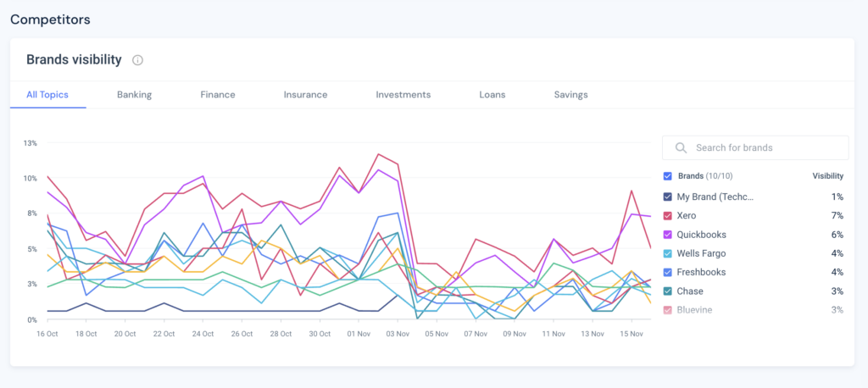Image resolution: width=868 pixels, height=388 pixels.
Task: Toggle the Brands (10/10) select-all checkbox
Action: pos(668,176)
